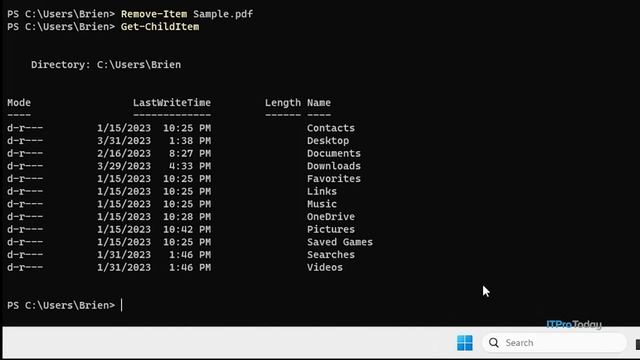
Task: Click the Videos directory name
Action: point(324,267)
